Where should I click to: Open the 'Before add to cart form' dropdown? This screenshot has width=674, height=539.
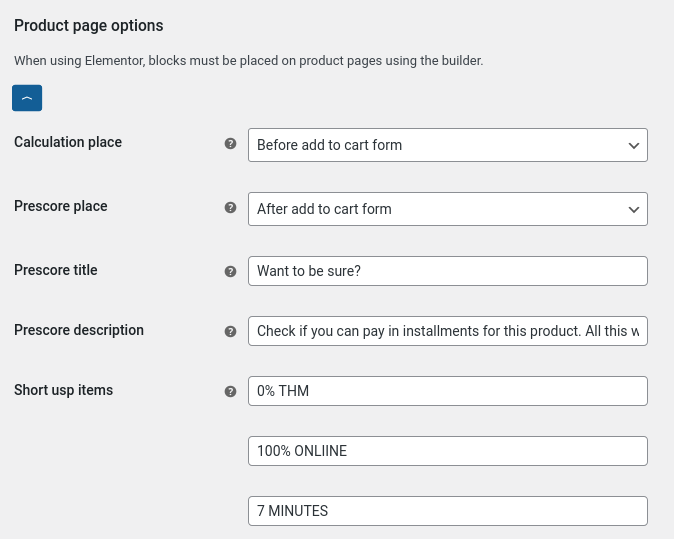coord(447,145)
